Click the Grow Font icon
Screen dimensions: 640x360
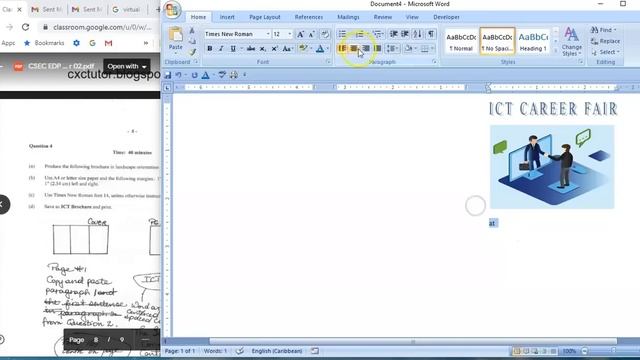pos(300,34)
